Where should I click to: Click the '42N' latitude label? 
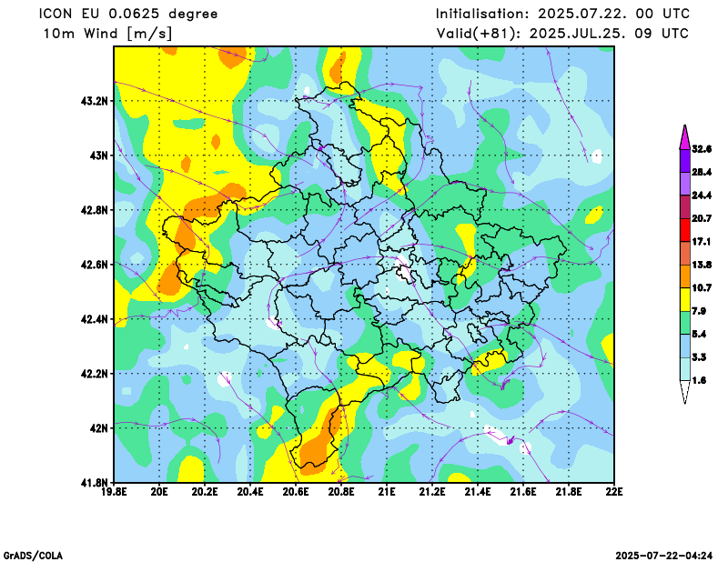pyautogui.click(x=99, y=428)
